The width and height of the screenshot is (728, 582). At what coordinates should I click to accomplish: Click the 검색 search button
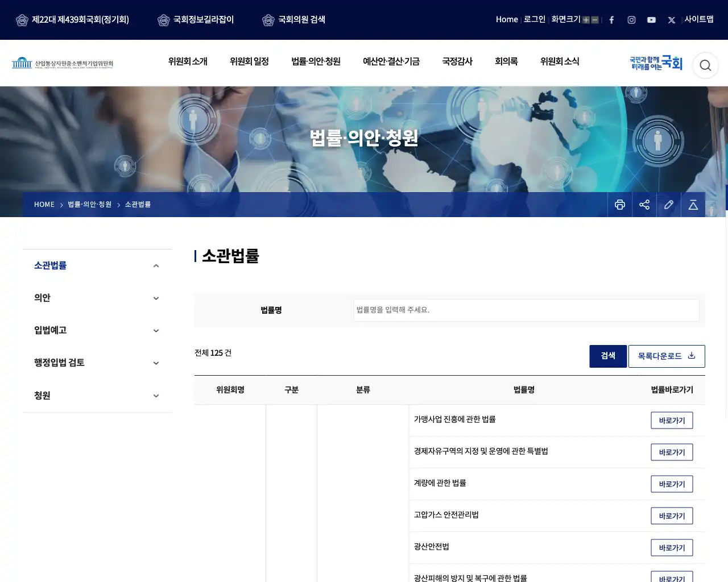(608, 356)
